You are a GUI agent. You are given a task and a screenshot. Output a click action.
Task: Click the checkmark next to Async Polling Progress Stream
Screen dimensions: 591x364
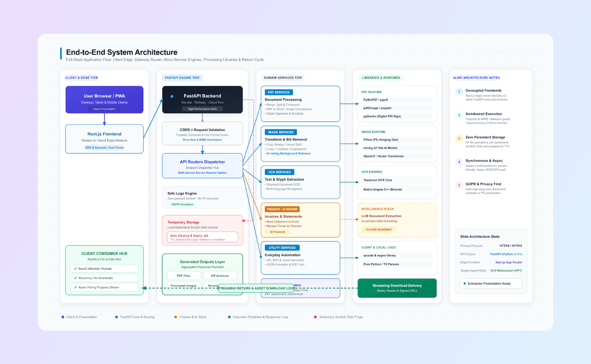point(75,287)
